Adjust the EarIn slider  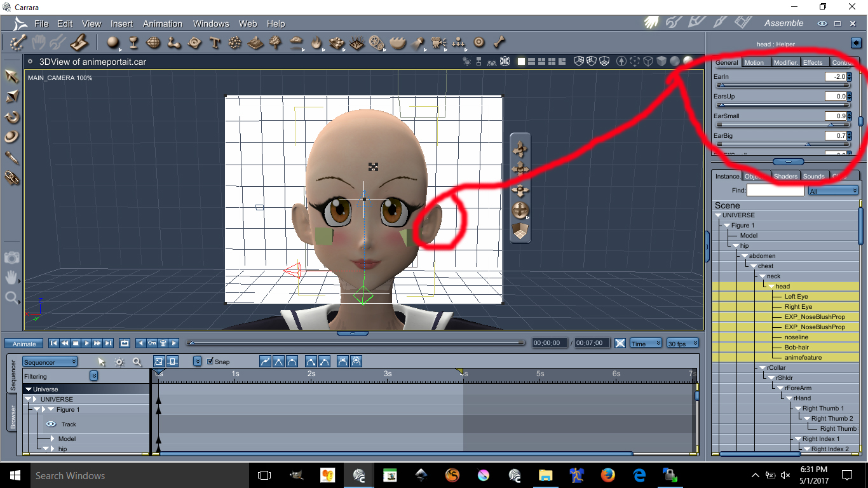(x=782, y=86)
